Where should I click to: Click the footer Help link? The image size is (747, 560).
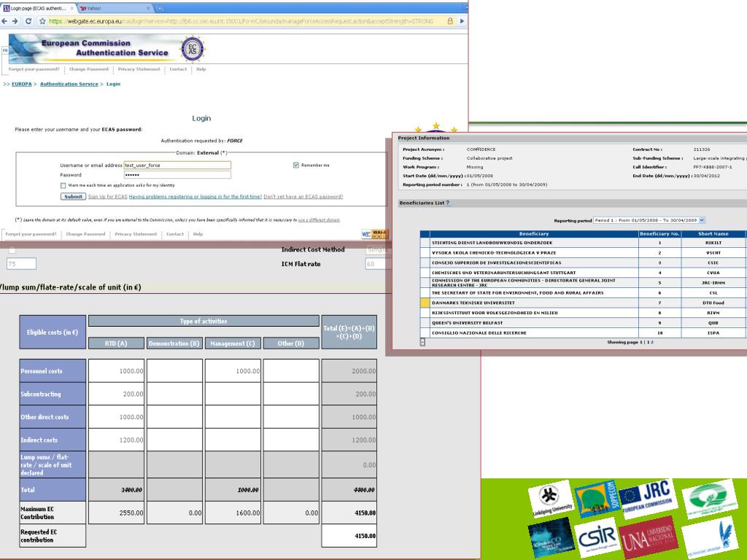point(198,234)
